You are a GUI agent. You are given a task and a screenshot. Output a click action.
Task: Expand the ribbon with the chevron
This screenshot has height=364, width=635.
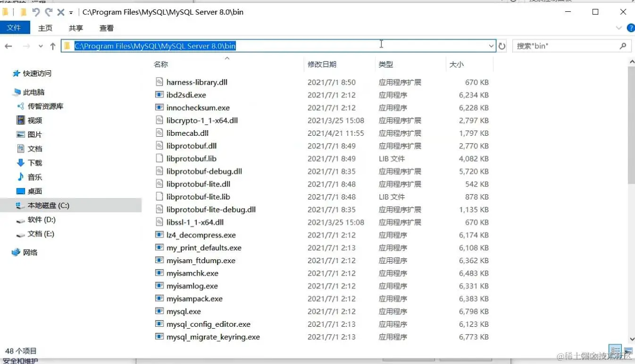point(619,28)
